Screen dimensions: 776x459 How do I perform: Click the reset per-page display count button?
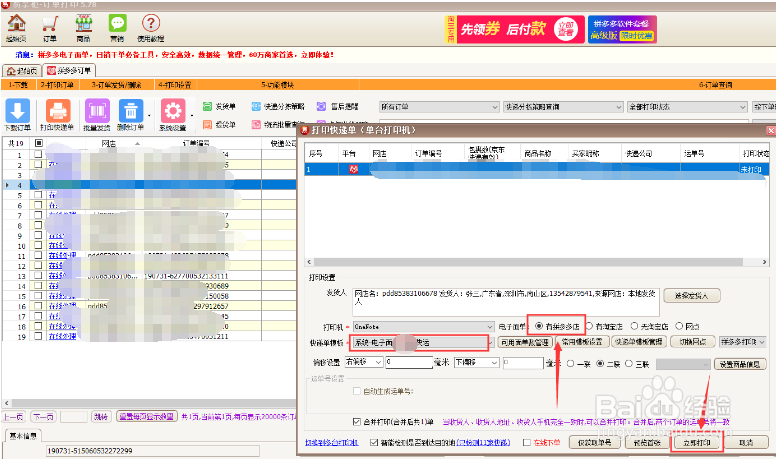[x=146, y=416]
